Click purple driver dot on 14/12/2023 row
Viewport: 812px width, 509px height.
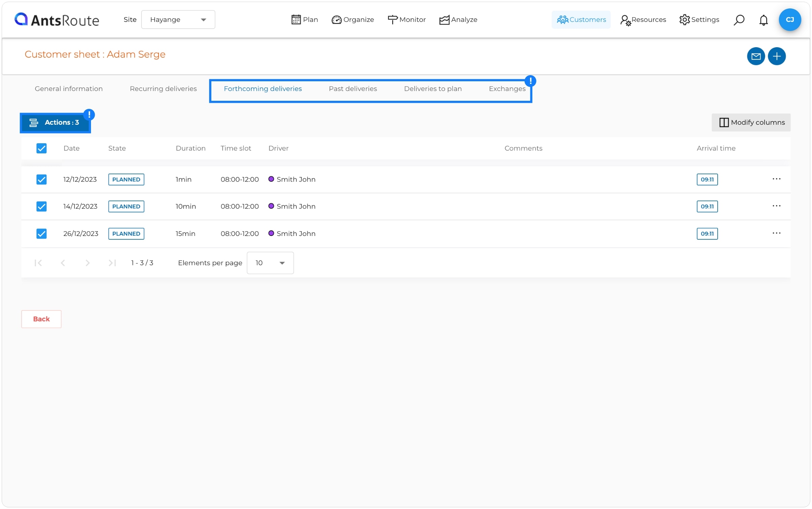click(271, 206)
